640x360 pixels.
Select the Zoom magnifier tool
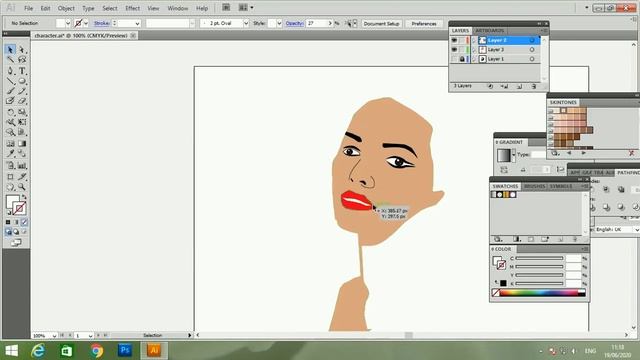pyautogui.click(x=22, y=187)
